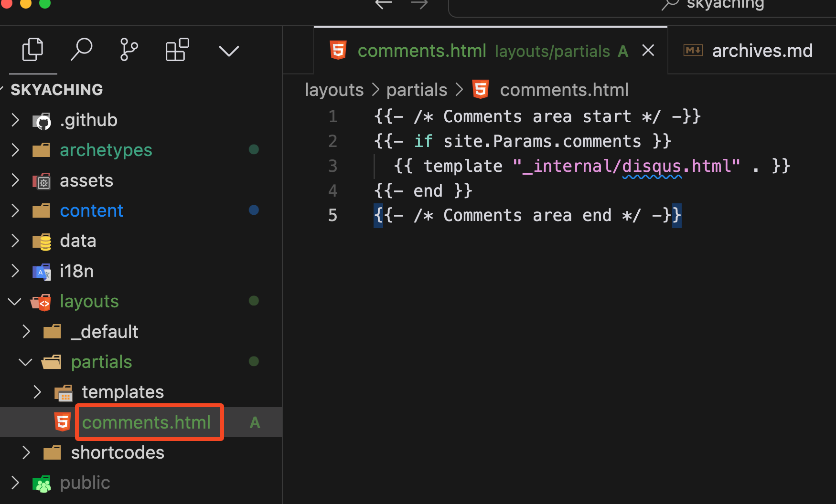Click the markdown icon in archives.md tab

coord(693,50)
